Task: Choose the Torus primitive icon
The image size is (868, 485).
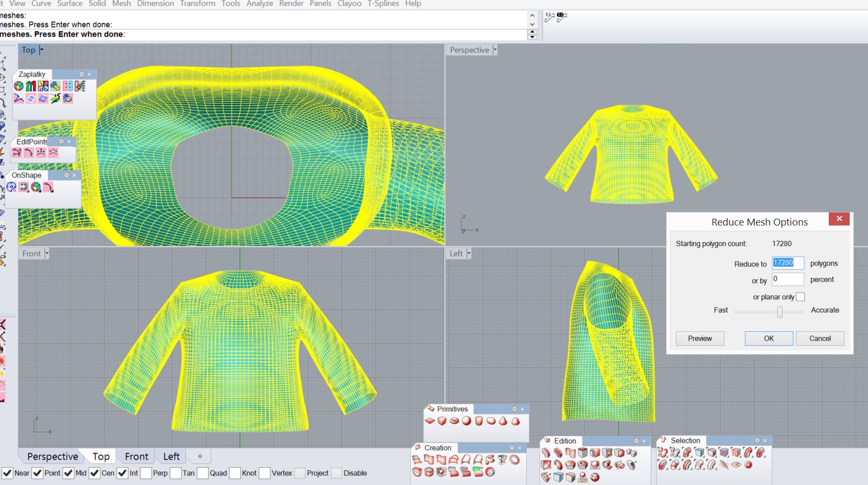Action: pyautogui.click(x=454, y=421)
